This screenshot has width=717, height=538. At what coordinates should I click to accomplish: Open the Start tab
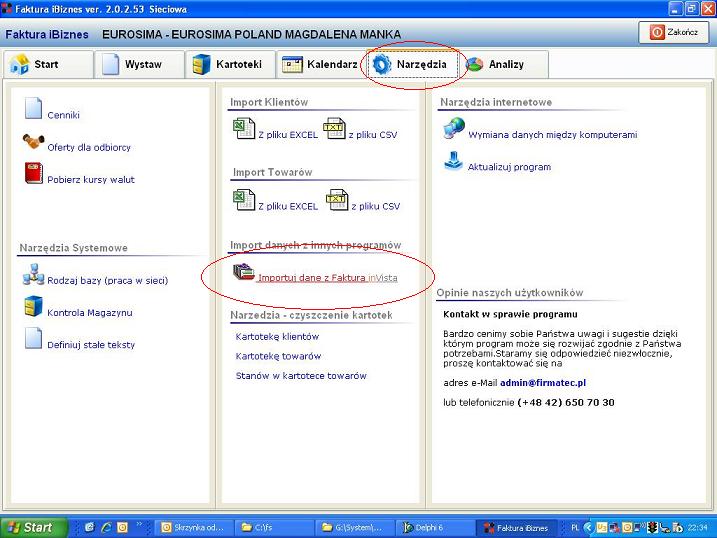[48, 64]
